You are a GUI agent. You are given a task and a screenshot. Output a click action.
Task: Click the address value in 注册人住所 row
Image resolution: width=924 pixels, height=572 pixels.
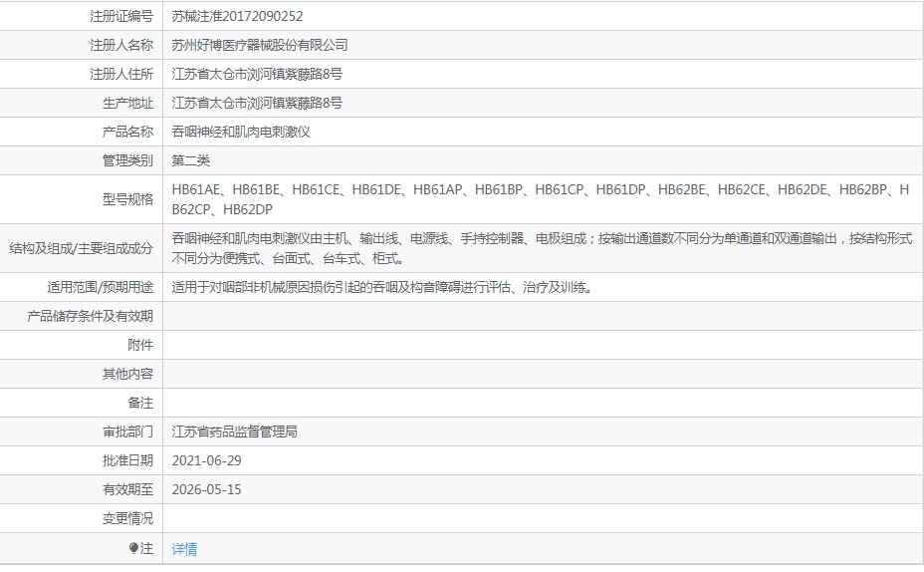pyautogui.click(x=257, y=75)
